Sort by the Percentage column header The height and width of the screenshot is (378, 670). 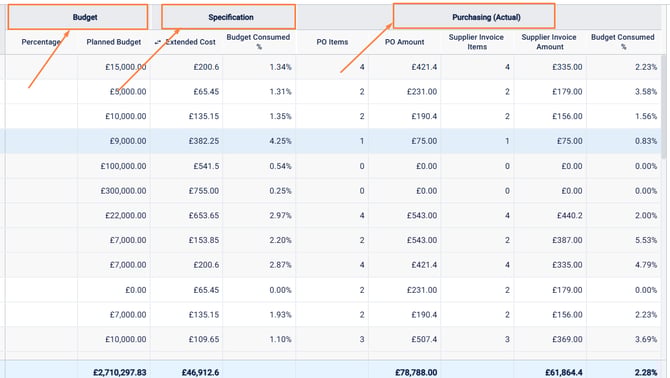[41, 42]
